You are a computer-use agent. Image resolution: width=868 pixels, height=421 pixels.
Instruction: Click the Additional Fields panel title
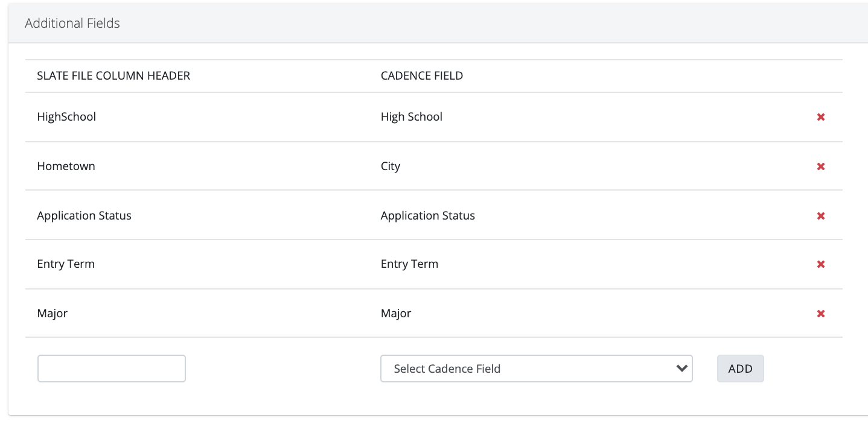click(x=72, y=24)
